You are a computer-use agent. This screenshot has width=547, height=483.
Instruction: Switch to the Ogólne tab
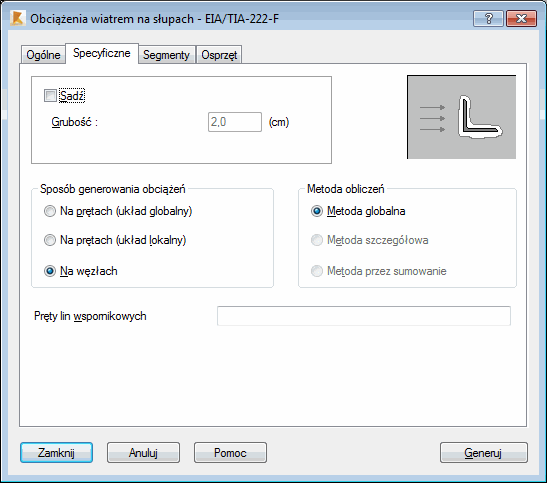(43, 55)
